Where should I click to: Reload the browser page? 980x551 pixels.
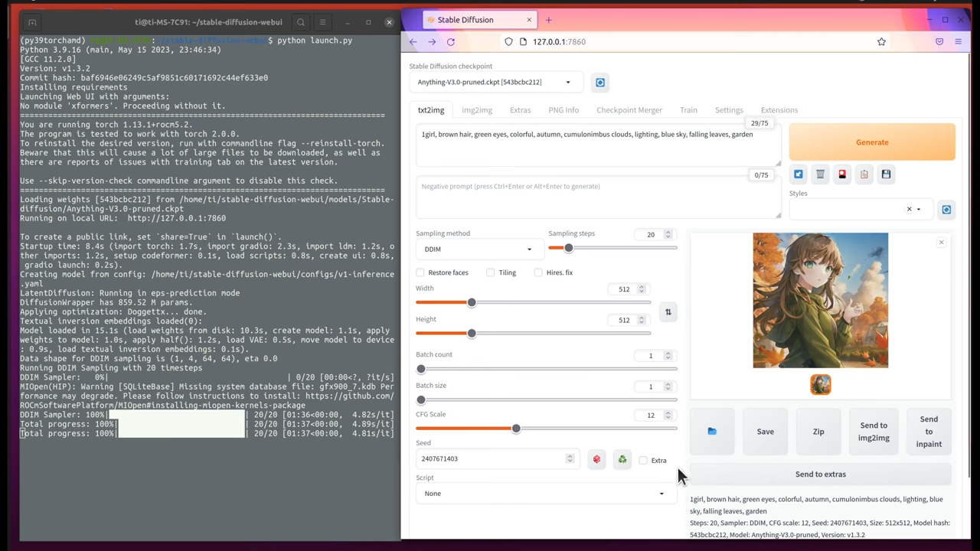click(451, 42)
